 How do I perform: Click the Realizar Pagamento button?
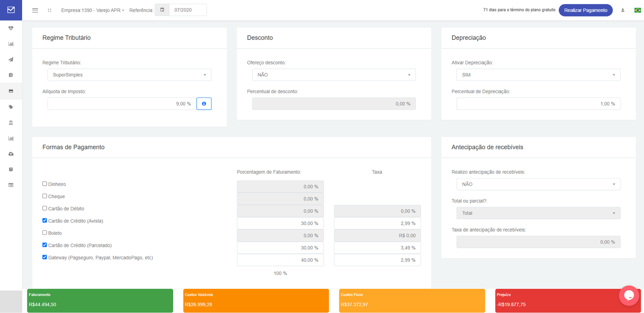click(x=585, y=10)
